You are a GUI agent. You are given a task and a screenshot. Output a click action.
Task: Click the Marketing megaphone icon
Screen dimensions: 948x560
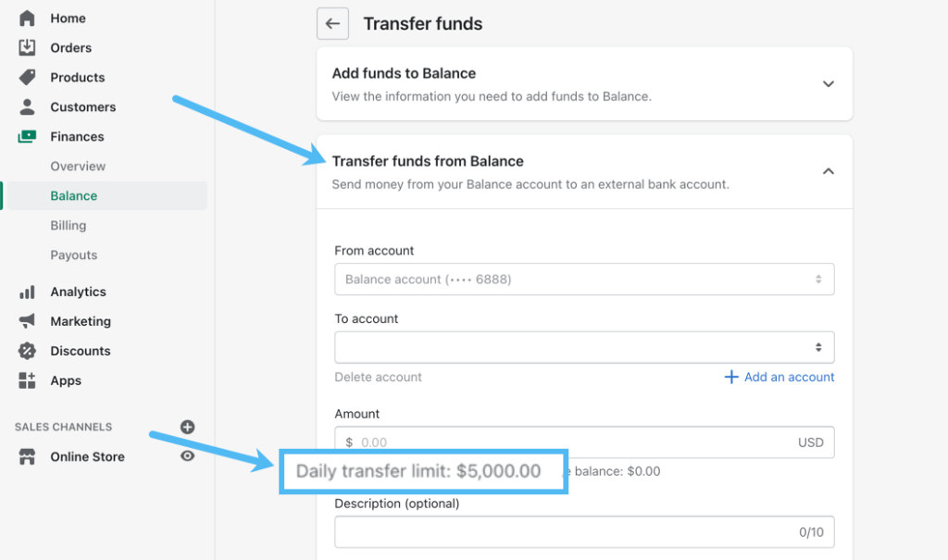click(x=27, y=321)
